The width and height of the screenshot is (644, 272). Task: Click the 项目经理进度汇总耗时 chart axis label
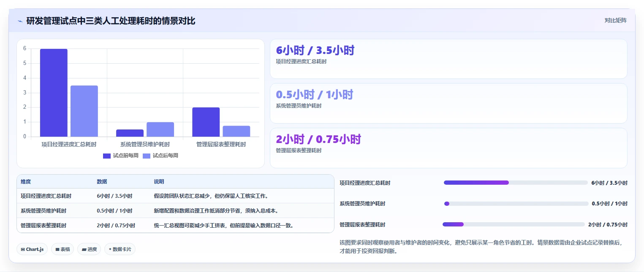(x=69, y=144)
